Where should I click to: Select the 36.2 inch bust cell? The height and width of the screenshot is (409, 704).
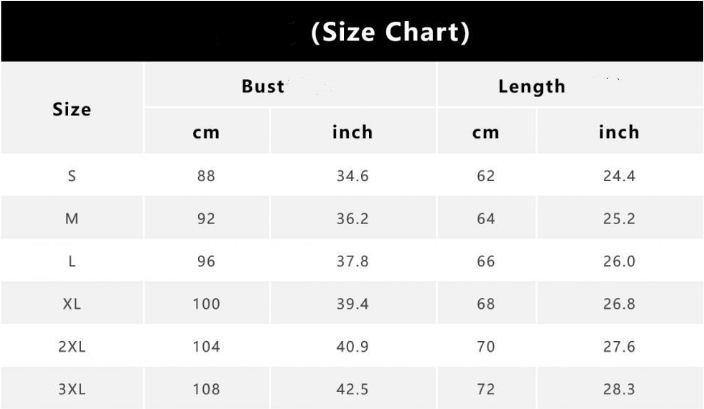click(x=352, y=219)
